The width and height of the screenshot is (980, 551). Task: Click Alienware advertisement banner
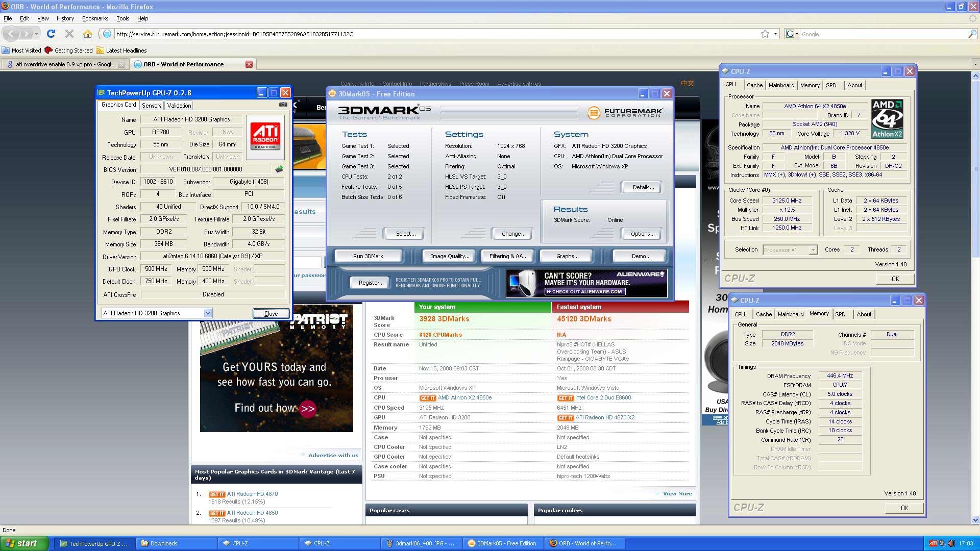[586, 283]
